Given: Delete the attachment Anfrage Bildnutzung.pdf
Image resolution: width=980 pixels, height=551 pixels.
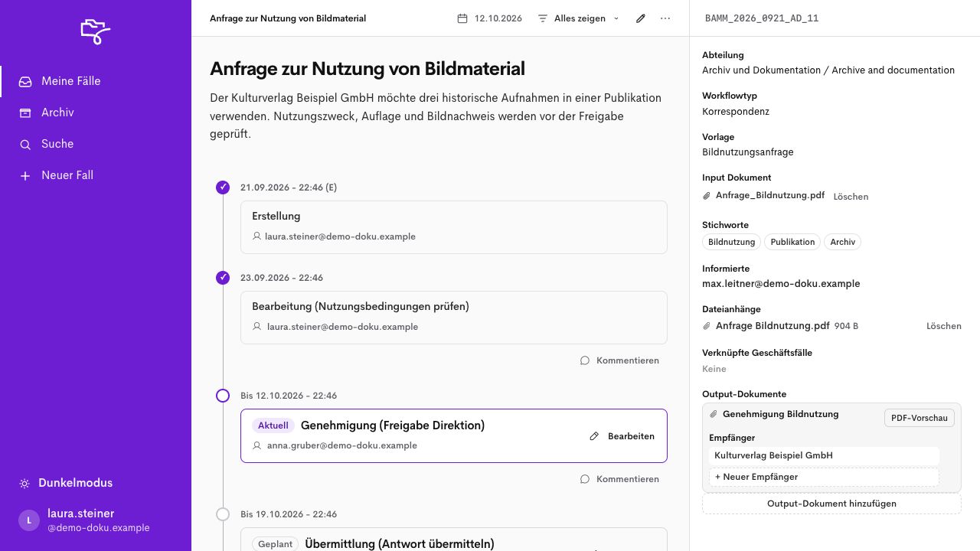Looking at the screenshot, I should click(944, 326).
